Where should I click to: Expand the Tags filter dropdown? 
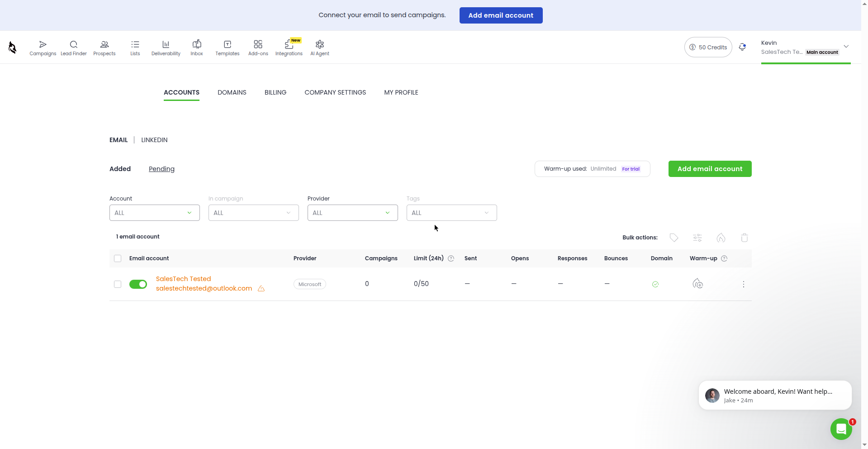[452, 213]
